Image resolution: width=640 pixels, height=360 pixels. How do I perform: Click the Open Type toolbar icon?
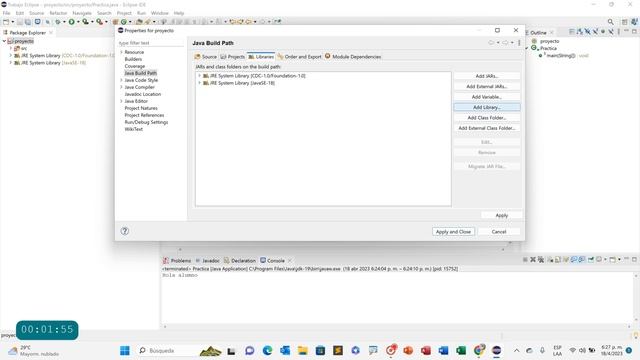click(x=139, y=22)
